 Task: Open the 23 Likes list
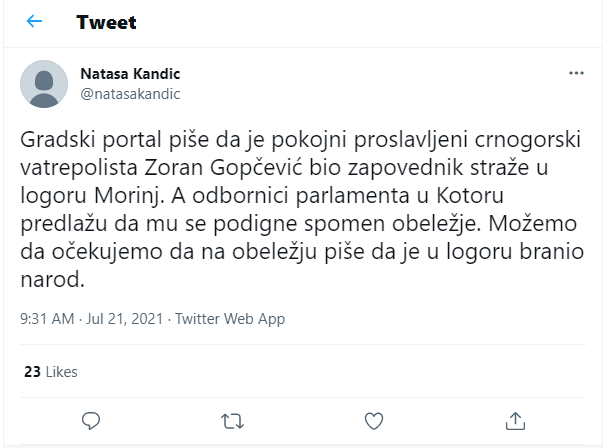tap(50, 371)
